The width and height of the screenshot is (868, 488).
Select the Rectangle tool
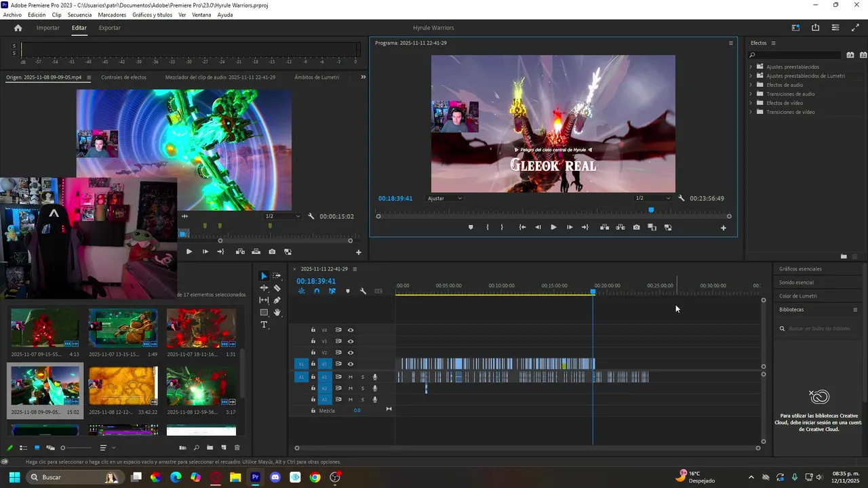(x=264, y=312)
